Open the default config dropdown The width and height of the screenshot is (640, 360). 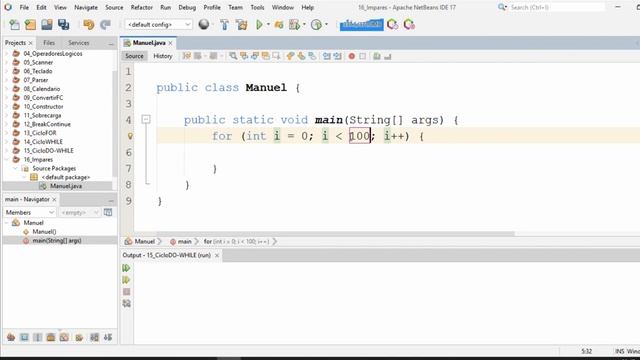tap(158, 24)
